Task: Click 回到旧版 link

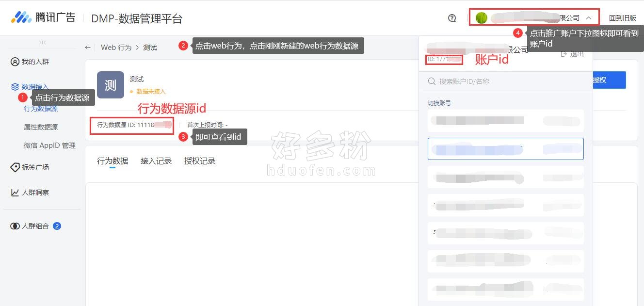Action: click(623, 18)
